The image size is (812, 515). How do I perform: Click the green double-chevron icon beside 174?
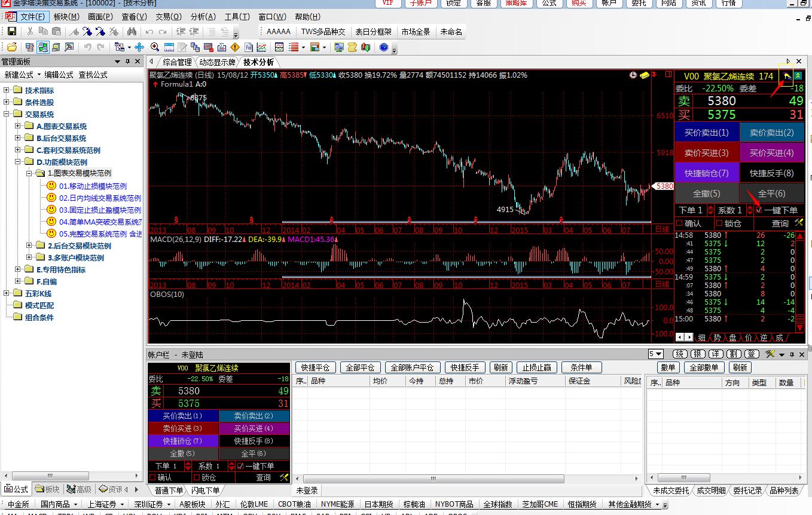798,76
